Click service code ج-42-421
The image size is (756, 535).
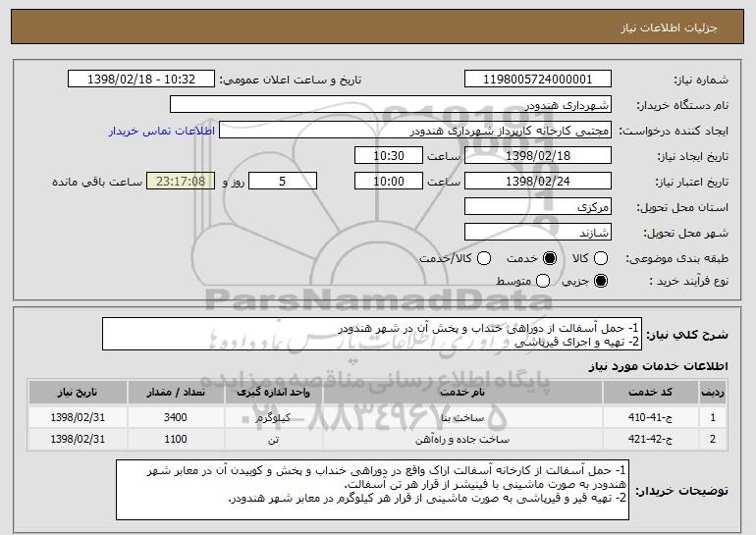[650, 439]
